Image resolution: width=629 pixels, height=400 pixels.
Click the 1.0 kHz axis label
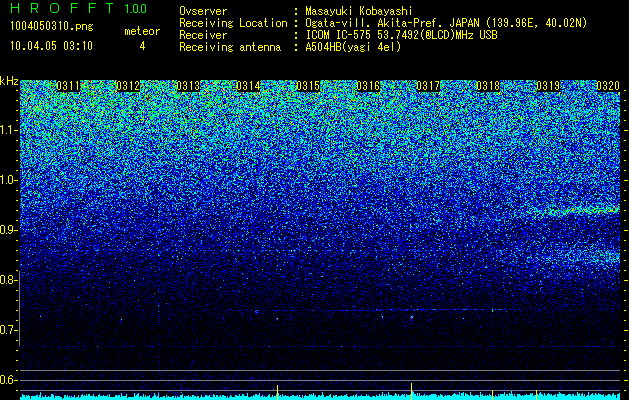pos(8,180)
